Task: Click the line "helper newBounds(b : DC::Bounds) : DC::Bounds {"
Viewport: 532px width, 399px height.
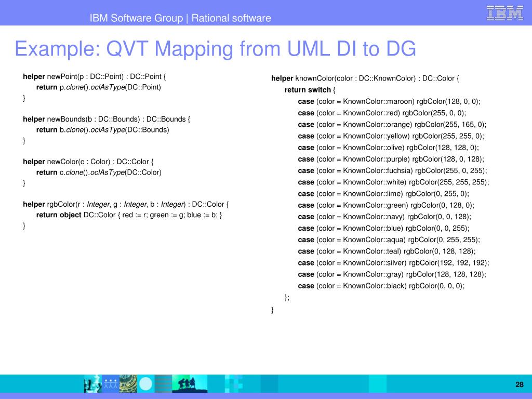Action: click(107, 119)
